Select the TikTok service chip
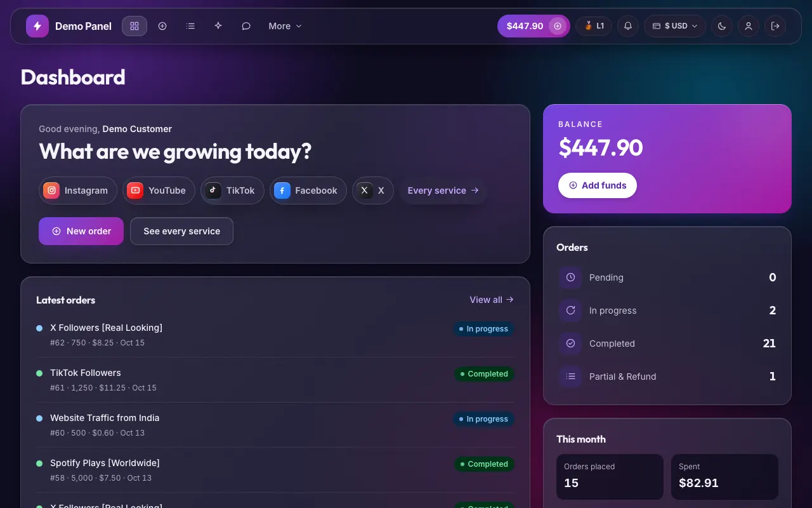 click(232, 190)
